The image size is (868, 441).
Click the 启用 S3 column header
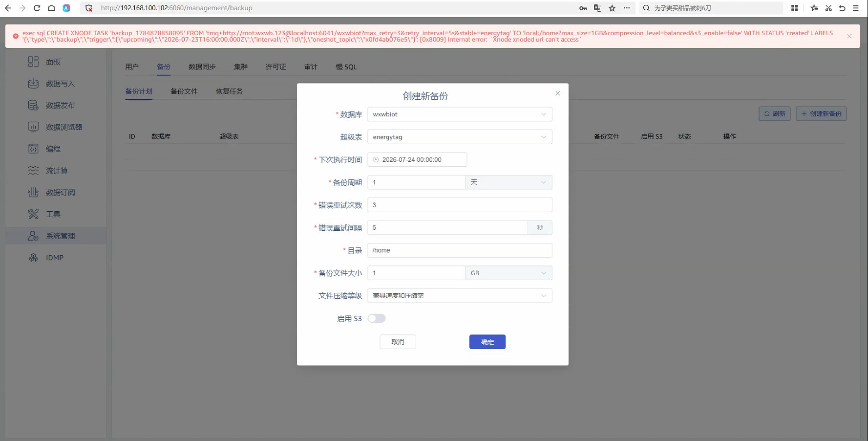click(x=652, y=136)
